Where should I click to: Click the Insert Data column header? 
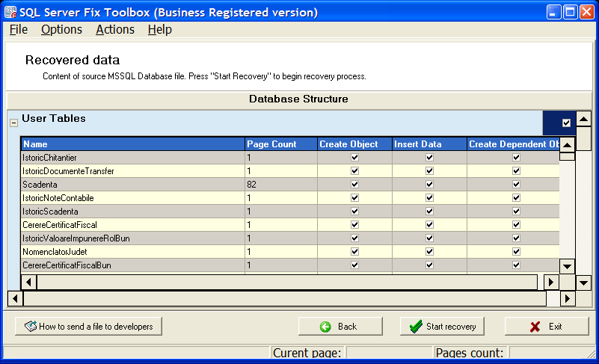click(x=429, y=144)
